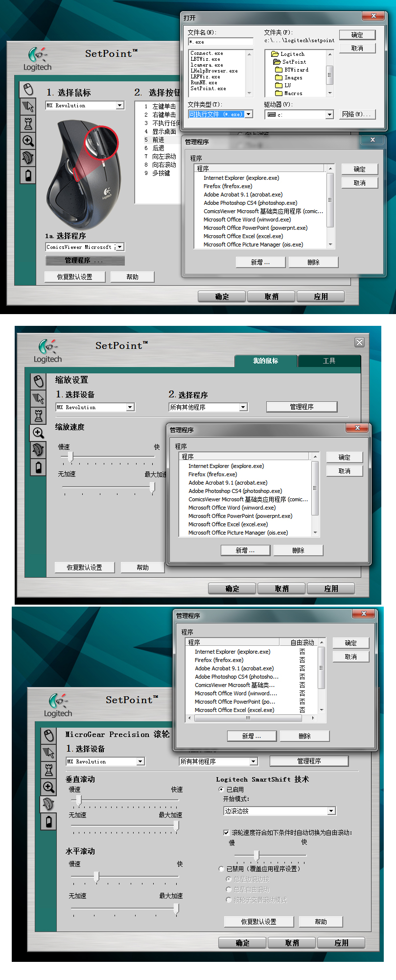Expand 所有其他程序 dropdown in 缩放设置 window
The image size is (396, 980).
point(243,407)
